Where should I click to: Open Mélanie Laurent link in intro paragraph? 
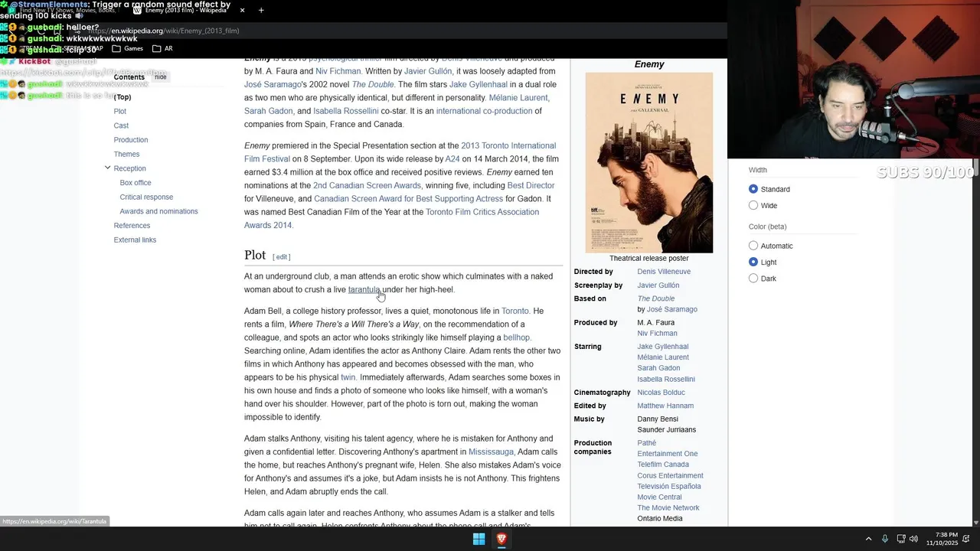coord(518,98)
